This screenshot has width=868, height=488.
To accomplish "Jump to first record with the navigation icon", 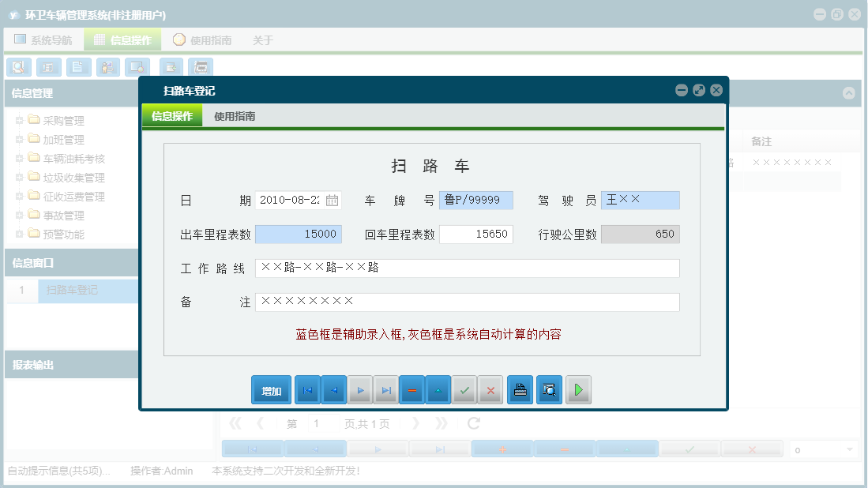I will pos(307,389).
